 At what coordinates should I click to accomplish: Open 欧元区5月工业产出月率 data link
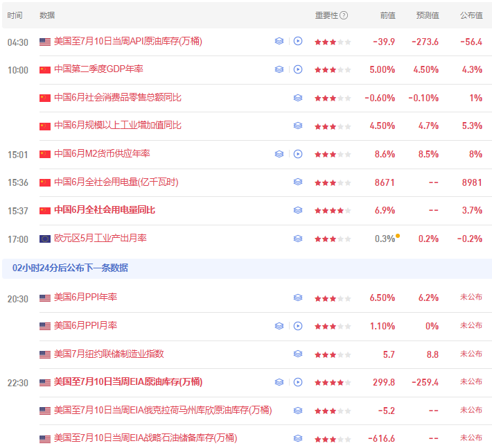click(x=100, y=239)
